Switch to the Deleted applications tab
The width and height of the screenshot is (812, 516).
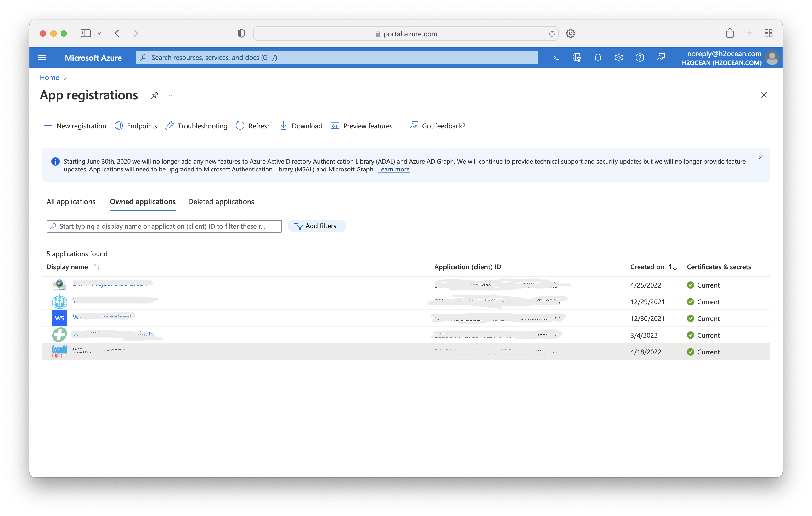click(x=221, y=202)
